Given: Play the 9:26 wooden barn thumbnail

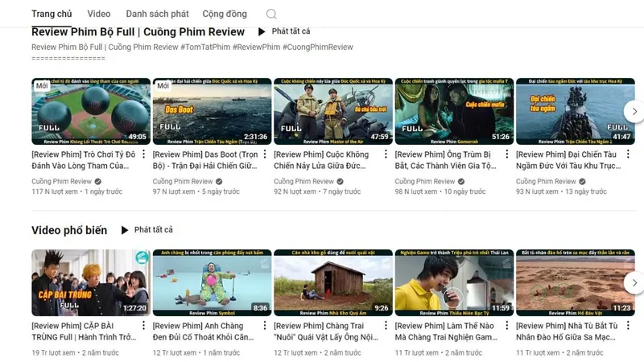Looking at the screenshot, I should [x=333, y=283].
